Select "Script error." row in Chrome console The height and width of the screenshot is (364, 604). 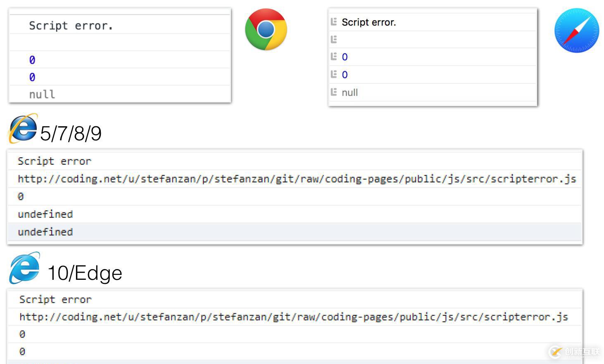71,26
